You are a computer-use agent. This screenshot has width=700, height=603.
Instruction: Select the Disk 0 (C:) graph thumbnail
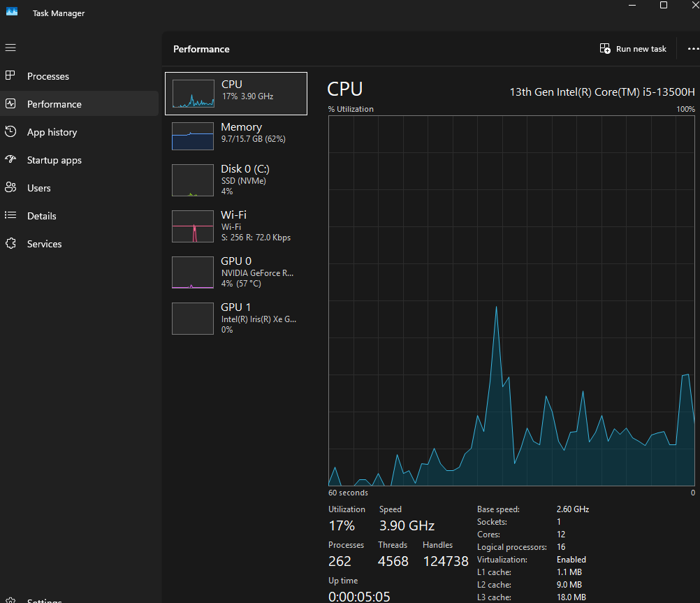pos(193,180)
